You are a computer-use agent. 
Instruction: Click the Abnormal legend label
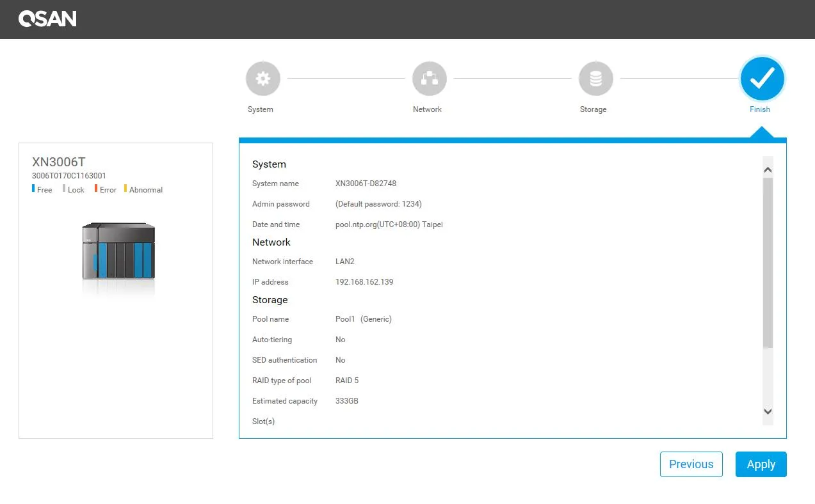tap(146, 190)
